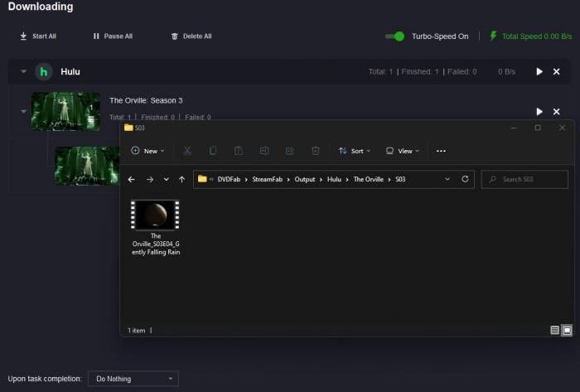This screenshot has height=392, width=580.
Task: Toggle the Turbo-Speed switch off
Action: point(394,36)
